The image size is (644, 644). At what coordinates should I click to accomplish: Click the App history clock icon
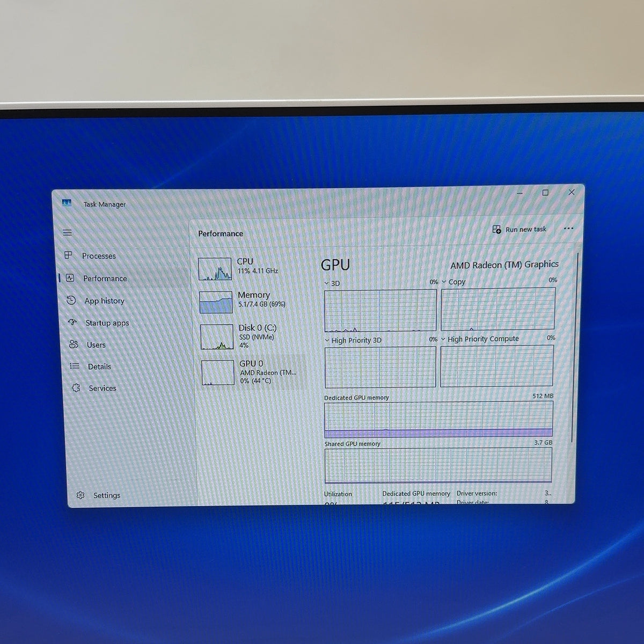point(71,300)
